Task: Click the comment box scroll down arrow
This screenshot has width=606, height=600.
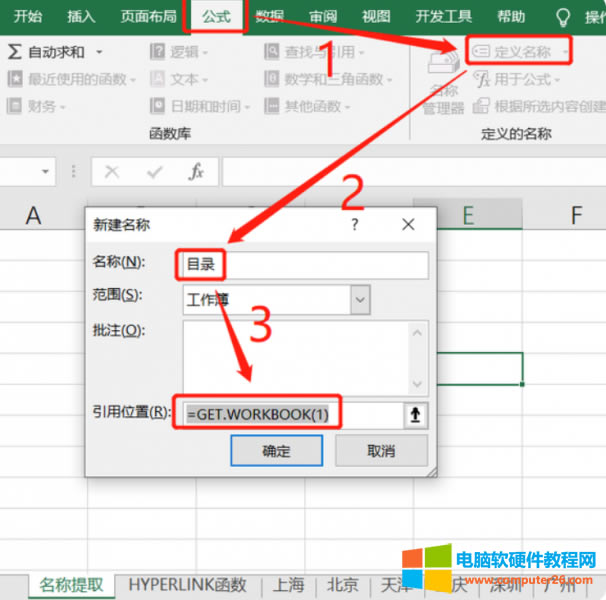Action: (417, 384)
